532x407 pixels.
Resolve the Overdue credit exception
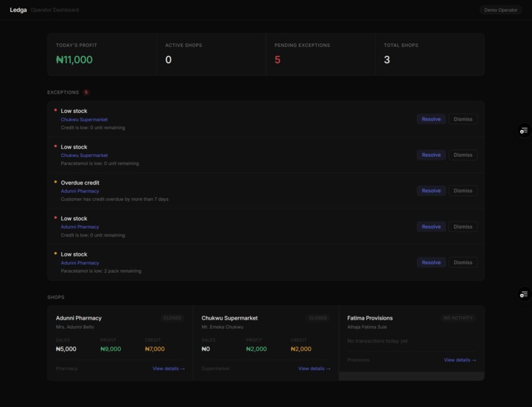(x=431, y=190)
